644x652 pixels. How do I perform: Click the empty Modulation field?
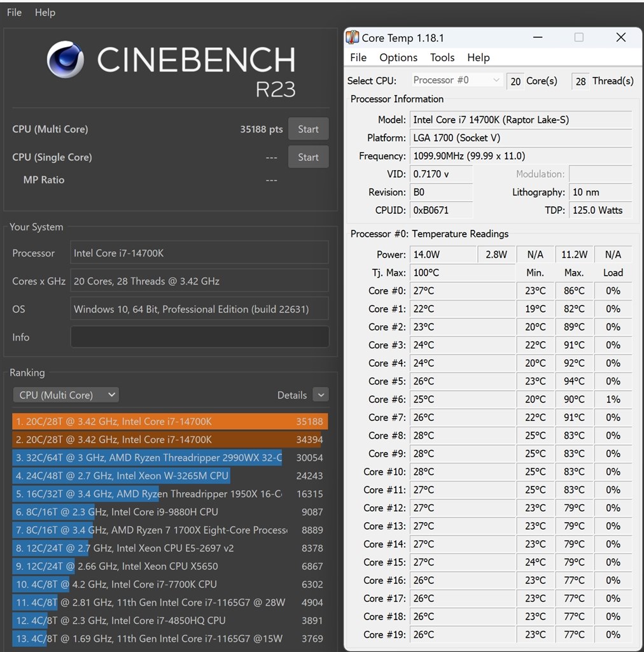601,174
